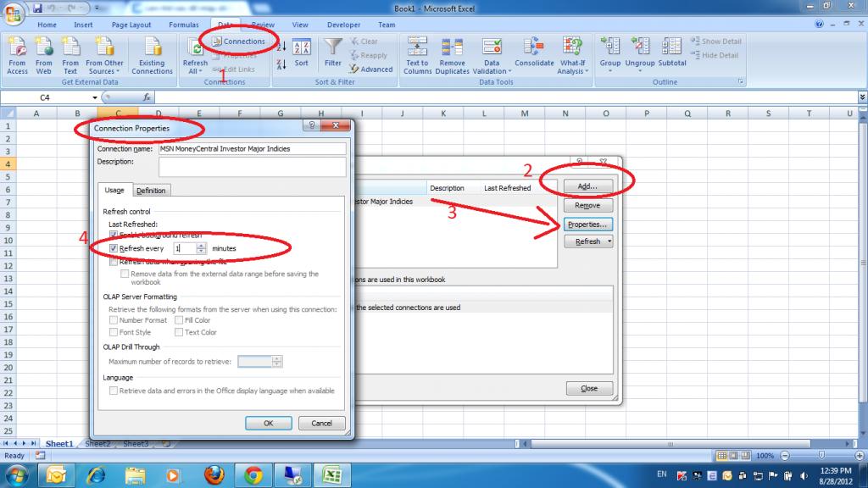Open the Insert ribbon tab
The height and width of the screenshot is (488, 868).
tap(83, 25)
